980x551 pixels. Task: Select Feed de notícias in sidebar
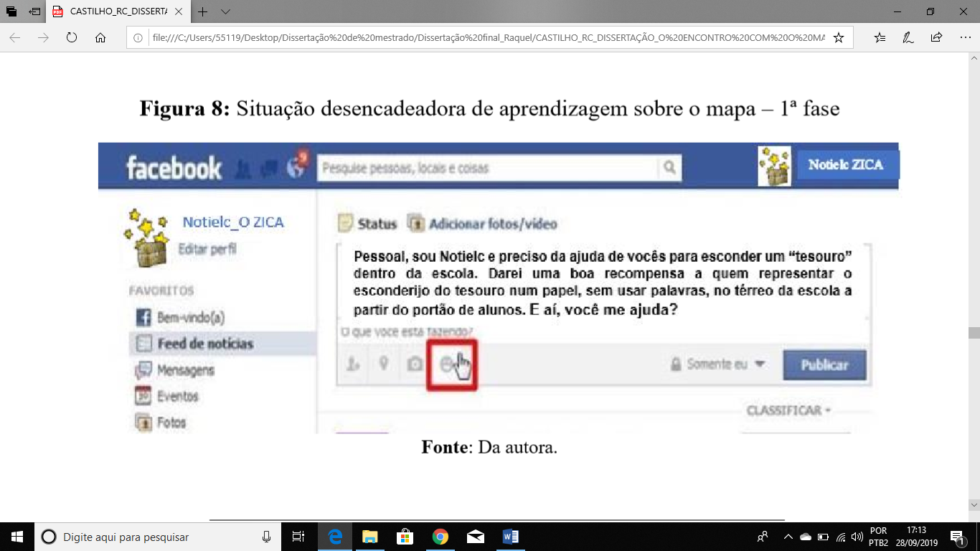pos(222,344)
